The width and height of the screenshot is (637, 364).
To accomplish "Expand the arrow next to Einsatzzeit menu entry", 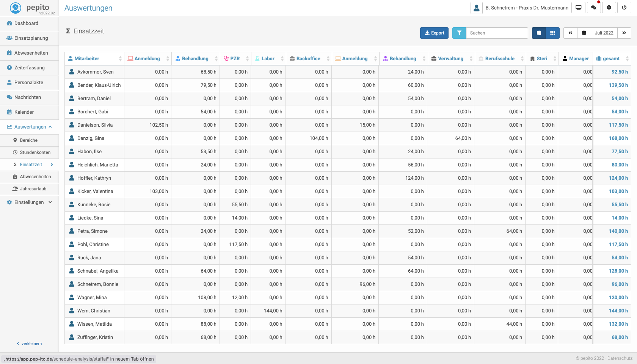I will pyautogui.click(x=52, y=165).
